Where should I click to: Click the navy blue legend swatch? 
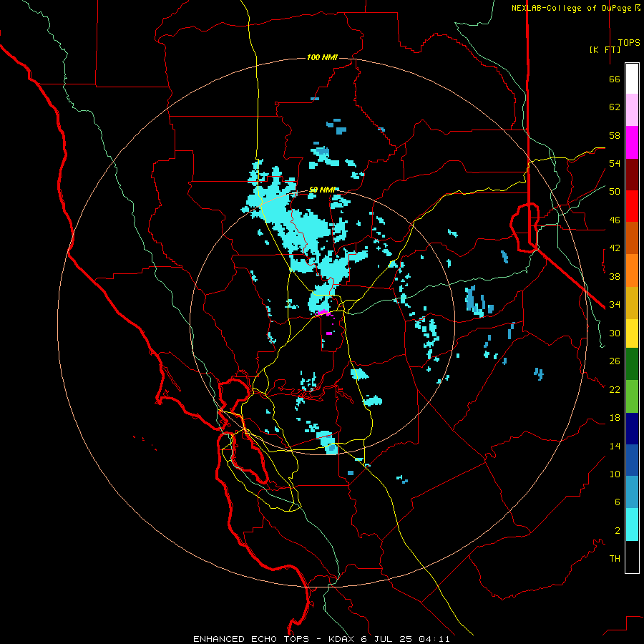pos(632,429)
